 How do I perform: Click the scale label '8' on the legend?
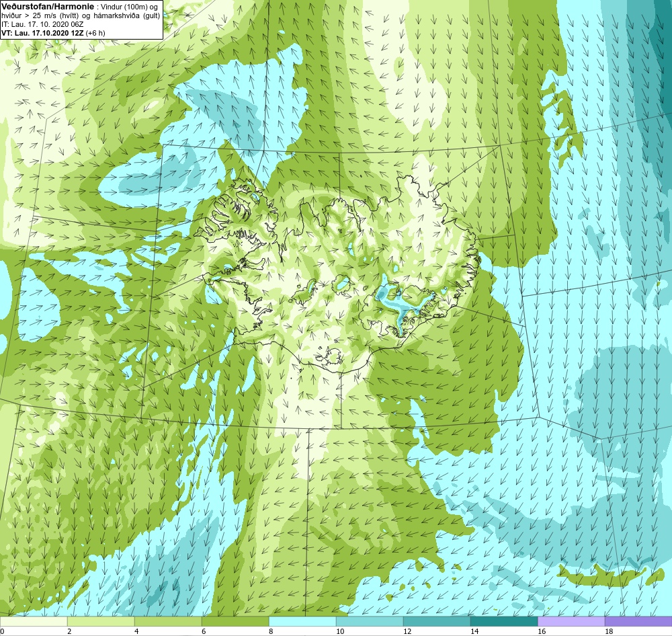point(270,631)
